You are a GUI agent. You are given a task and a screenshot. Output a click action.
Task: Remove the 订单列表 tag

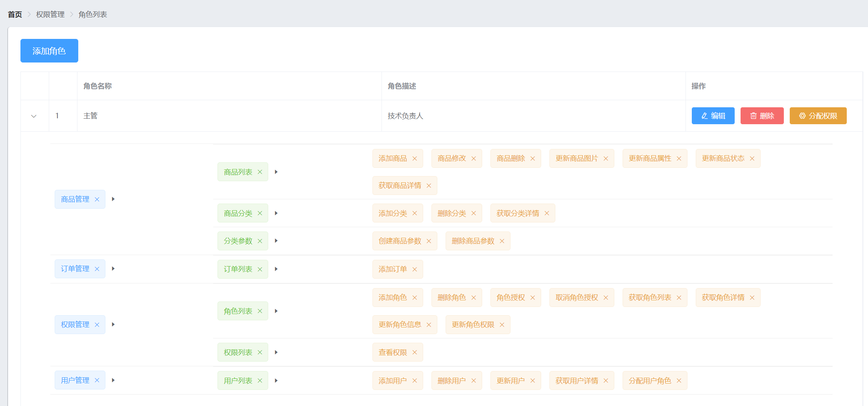click(260, 269)
